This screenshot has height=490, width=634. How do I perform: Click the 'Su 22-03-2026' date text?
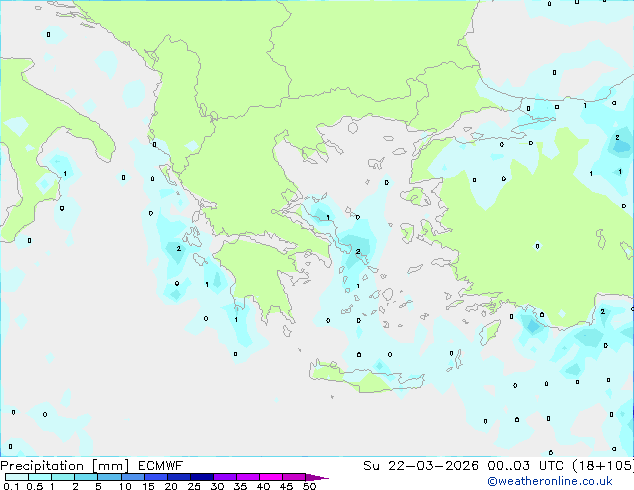pos(421,466)
